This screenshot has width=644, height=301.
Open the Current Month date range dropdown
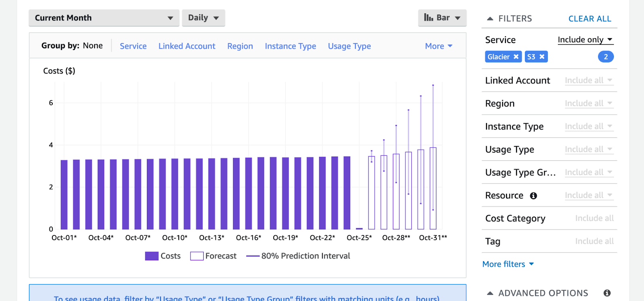(x=104, y=18)
